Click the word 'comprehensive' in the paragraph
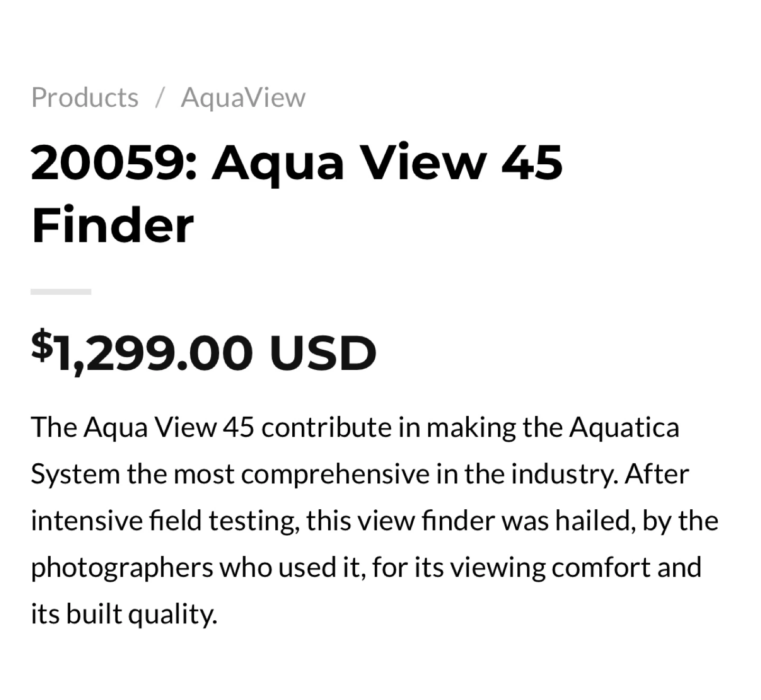Screen dimensions: 761x700 click(336, 474)
